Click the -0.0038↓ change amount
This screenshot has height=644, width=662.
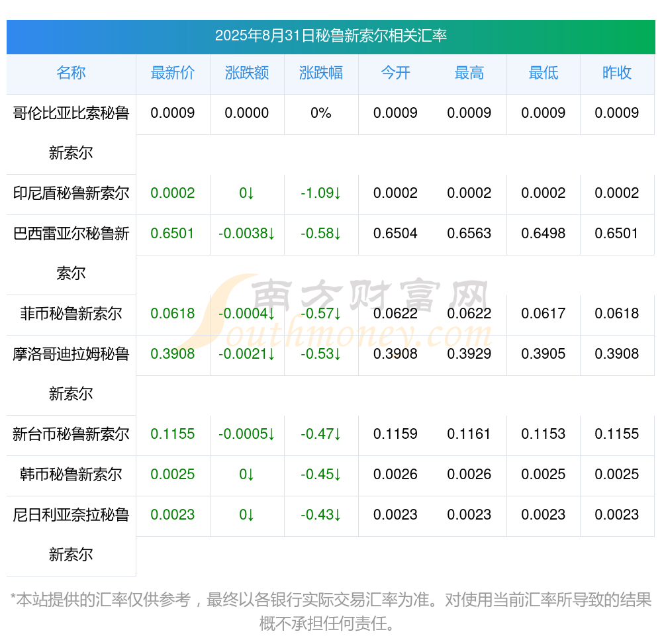[x=246, y=233]
